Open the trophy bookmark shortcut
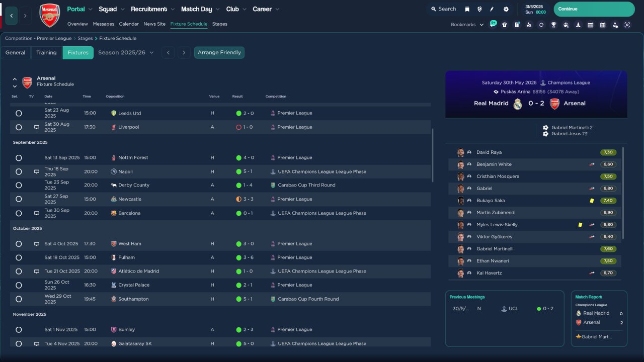The height and width of the screenshot is (362, 644). click(x=553, y=25)
